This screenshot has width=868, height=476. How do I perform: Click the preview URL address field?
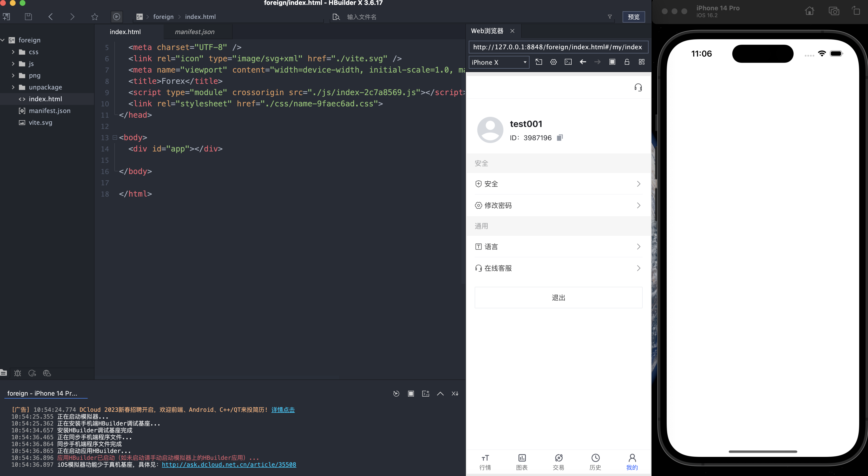[557, 47]
